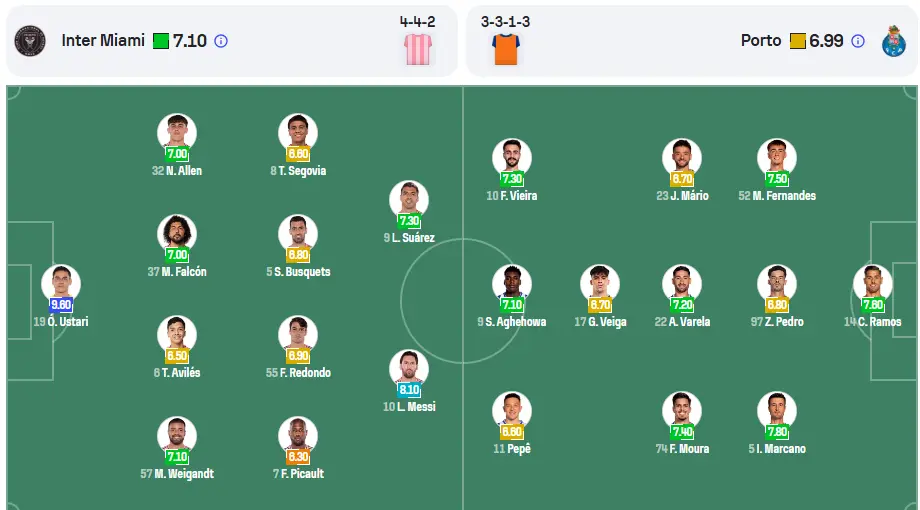This screenshot has width=920, height=510.
Task: Click the Inter Miami club crest
Action: pyautogui.click(x=30, y=40)
